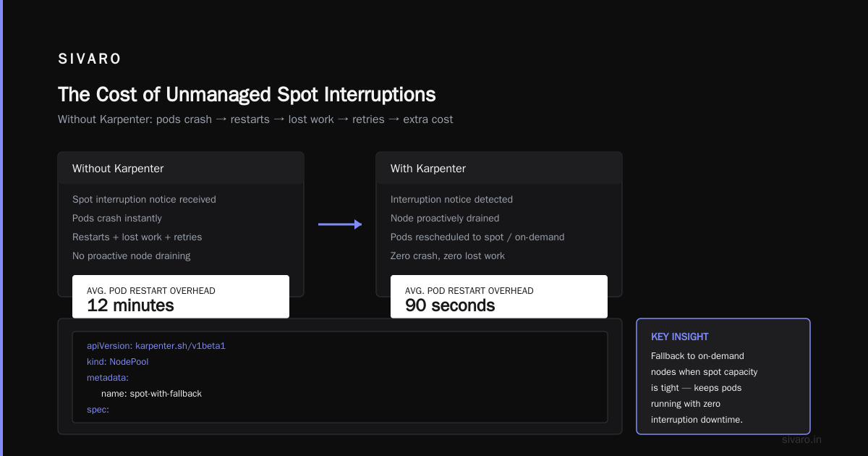Click 'AVG. POD RESTART OVERHEAD' label above 12 minutes
Screen dimensions: 868x456
click(x=151, y=291)
